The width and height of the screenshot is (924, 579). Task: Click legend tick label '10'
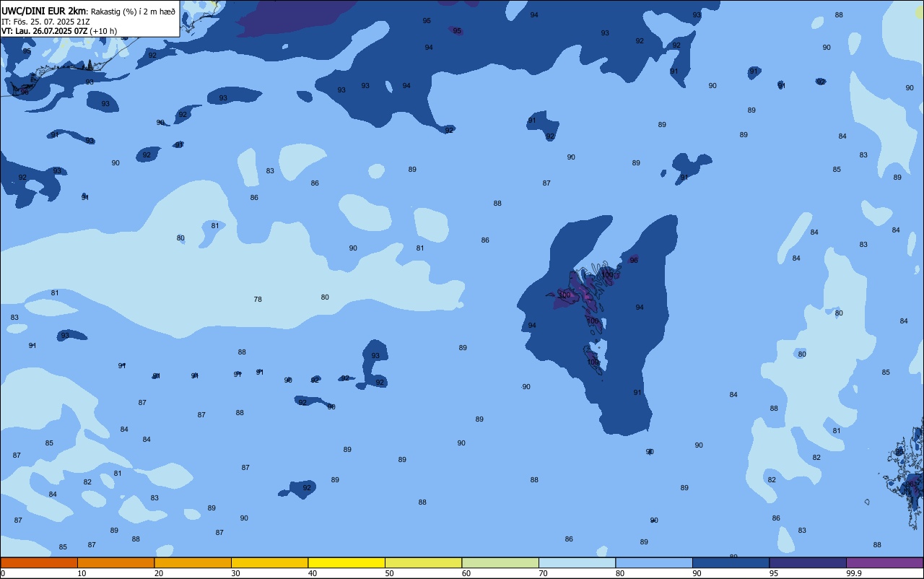click(x=82, y=573)
